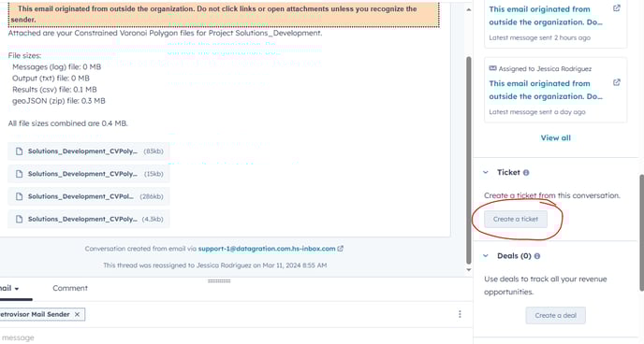Open the Email channel dropdown arrow

[x=17, y=289]
